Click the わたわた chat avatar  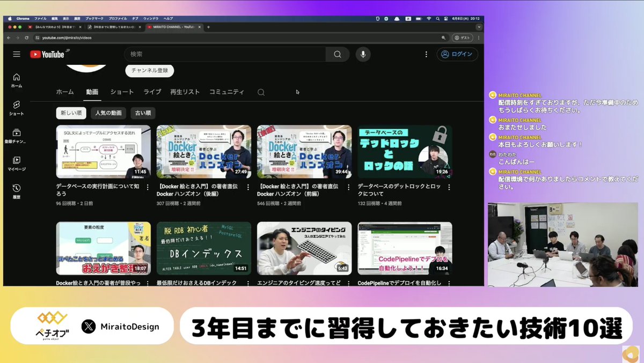pyautogui.click(x=492, y=154)
